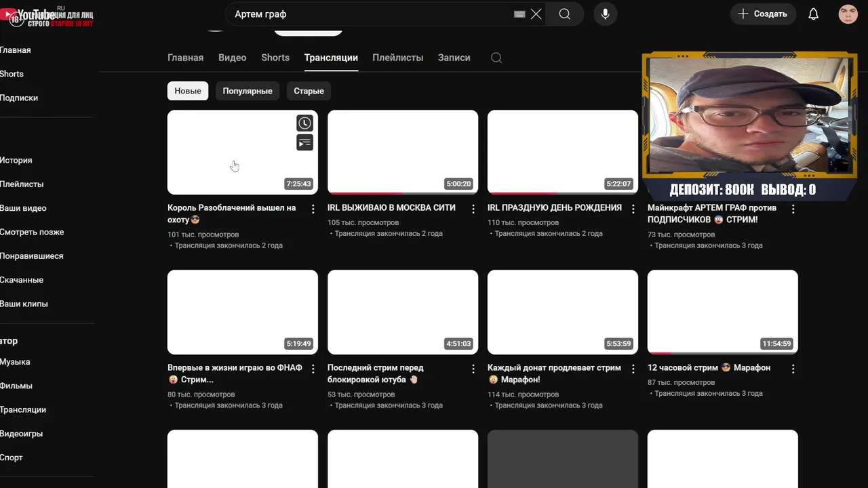
Task: Switch to the Shorts channel tab
Action: [275, 58]
